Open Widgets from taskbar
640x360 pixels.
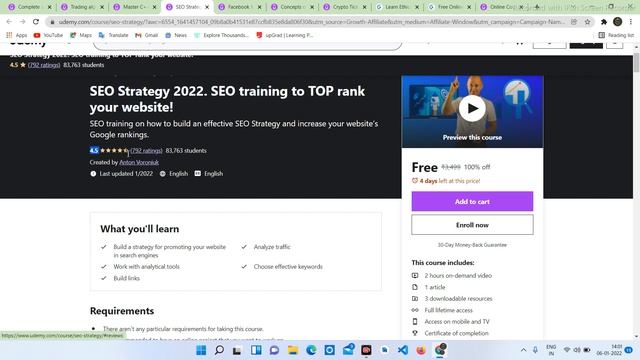(256, 350)
